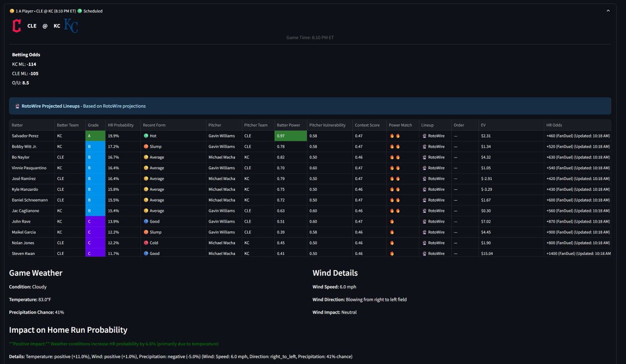The height and width of the screenshot is (364, 626).
Task: Click the flame icon for Maikel Garcia
Action: (392, 232)
